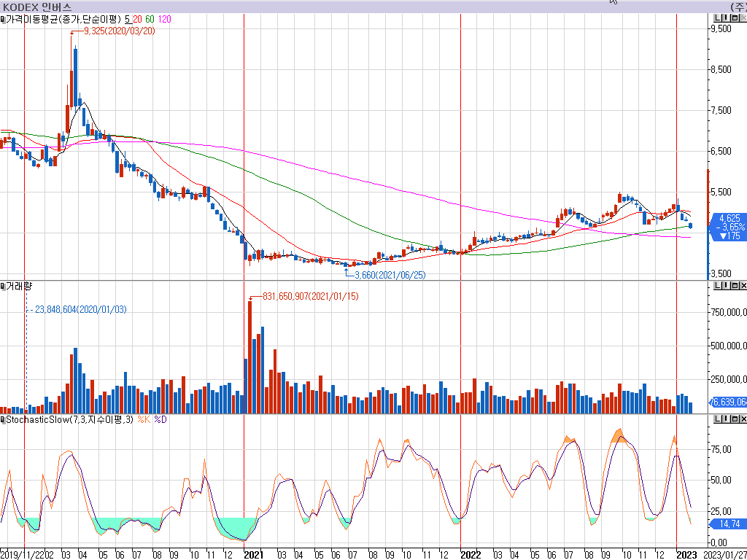Click the 23,848,604(2020/01/03) volume low annotation
The image size is (747, 560).
[80, 309]
